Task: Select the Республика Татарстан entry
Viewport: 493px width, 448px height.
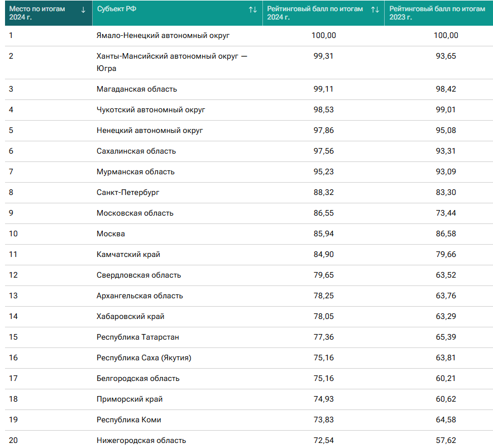Action: click(x=138, y=337)
